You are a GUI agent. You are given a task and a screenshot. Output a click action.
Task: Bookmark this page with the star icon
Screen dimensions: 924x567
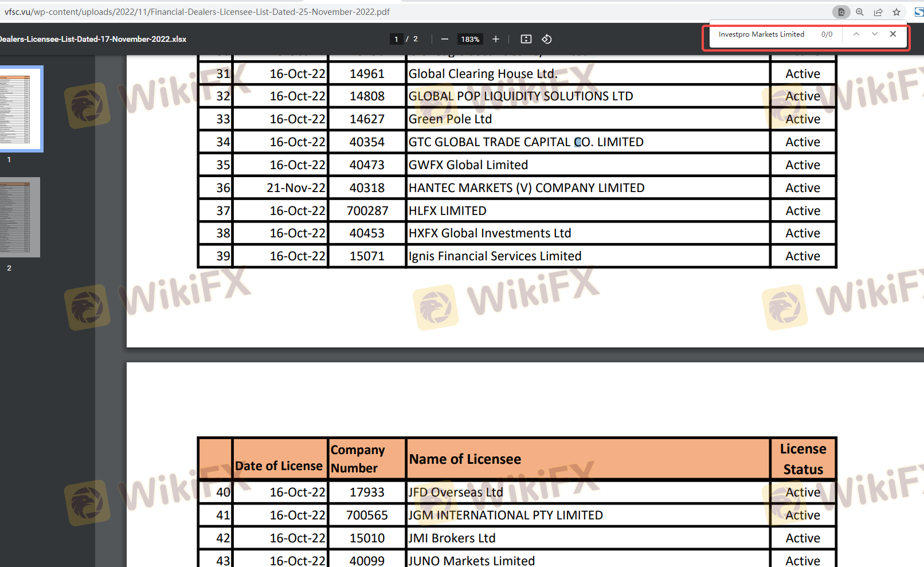click(x=896, y=12)
